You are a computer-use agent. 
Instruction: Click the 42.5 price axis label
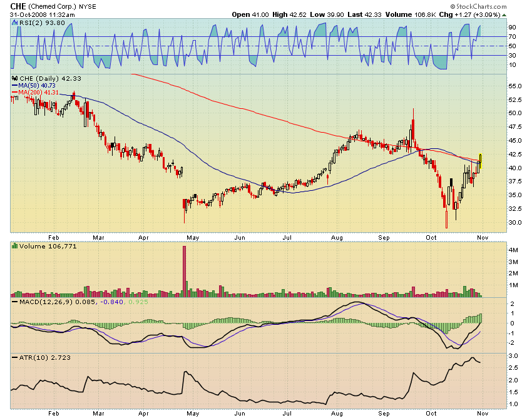coord(514,154)
